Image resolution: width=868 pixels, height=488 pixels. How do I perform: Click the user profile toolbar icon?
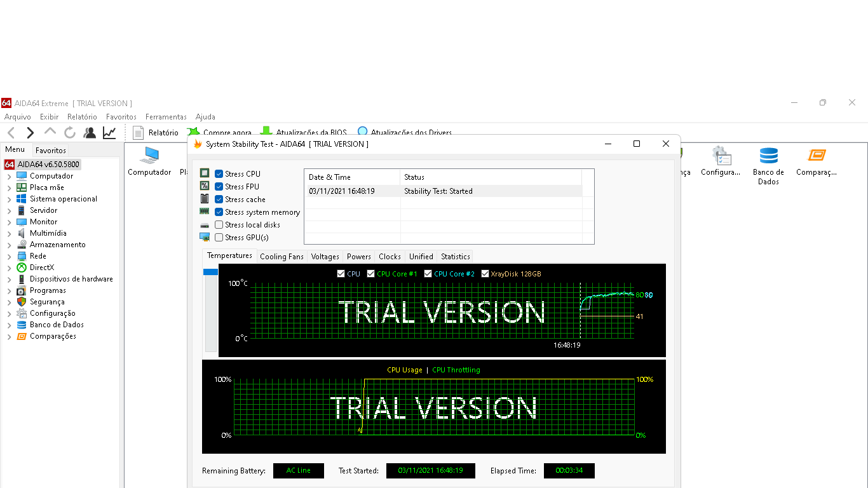pos(90,133)
